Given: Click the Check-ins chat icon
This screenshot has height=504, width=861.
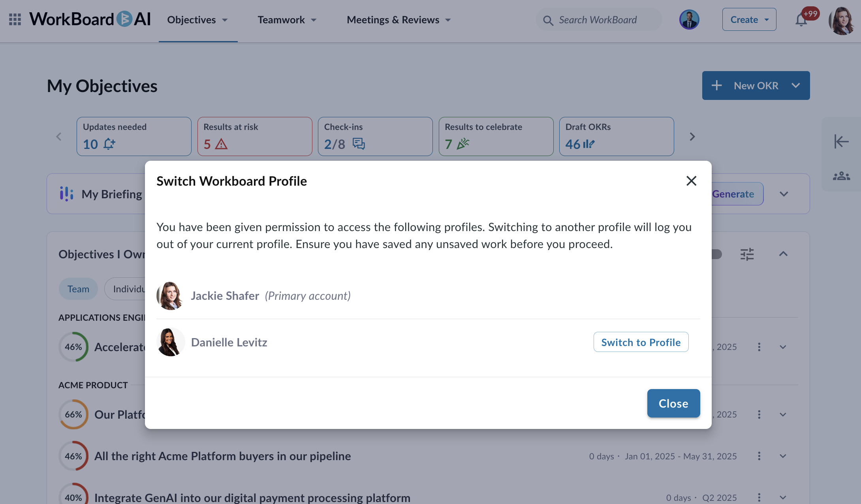Looking at the screenshot, I should coord(359,144).
